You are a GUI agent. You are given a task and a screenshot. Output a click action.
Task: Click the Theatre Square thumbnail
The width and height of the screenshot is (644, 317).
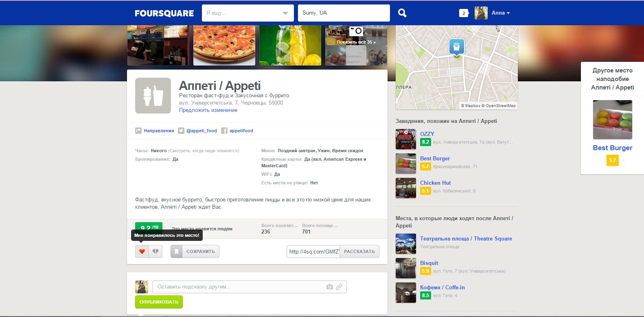click(406, 244)
